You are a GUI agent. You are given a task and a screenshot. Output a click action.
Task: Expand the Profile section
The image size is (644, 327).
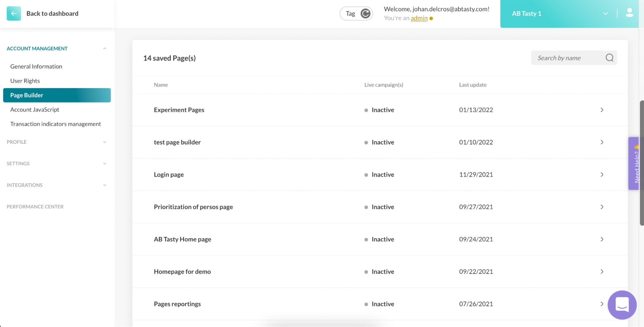coord(104,142)
